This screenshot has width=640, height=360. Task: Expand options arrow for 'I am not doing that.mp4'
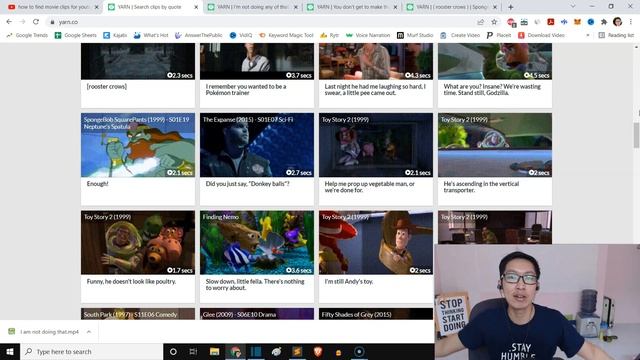(89, 332)
